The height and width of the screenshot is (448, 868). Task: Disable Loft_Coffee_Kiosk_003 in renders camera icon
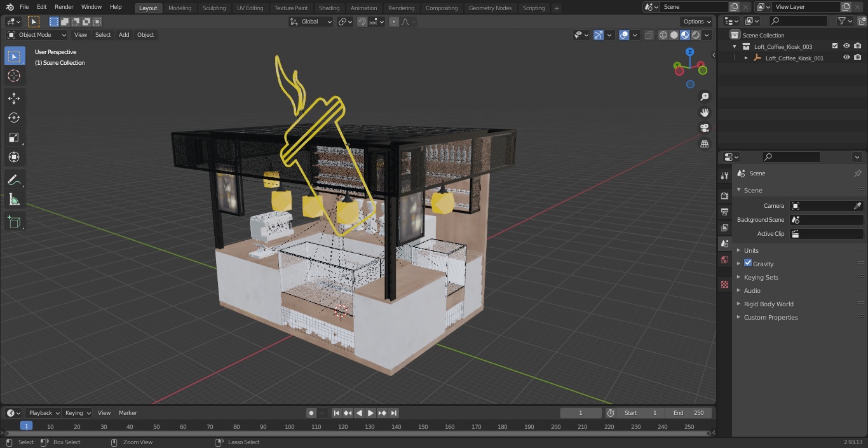[x=858, y=46]
